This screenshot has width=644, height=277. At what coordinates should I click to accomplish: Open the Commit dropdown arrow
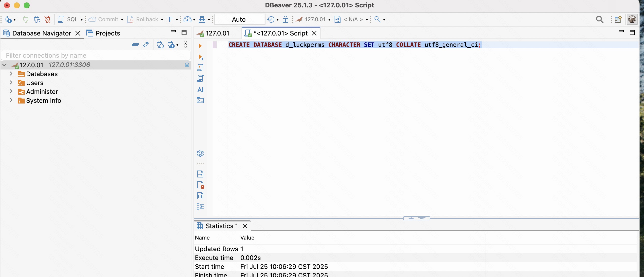tap(122, 19)
